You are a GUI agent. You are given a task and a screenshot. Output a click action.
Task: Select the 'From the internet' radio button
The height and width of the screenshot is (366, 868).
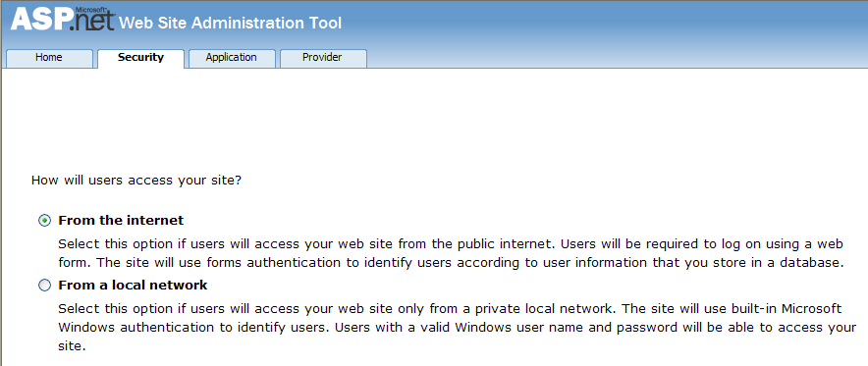point(44,221)
